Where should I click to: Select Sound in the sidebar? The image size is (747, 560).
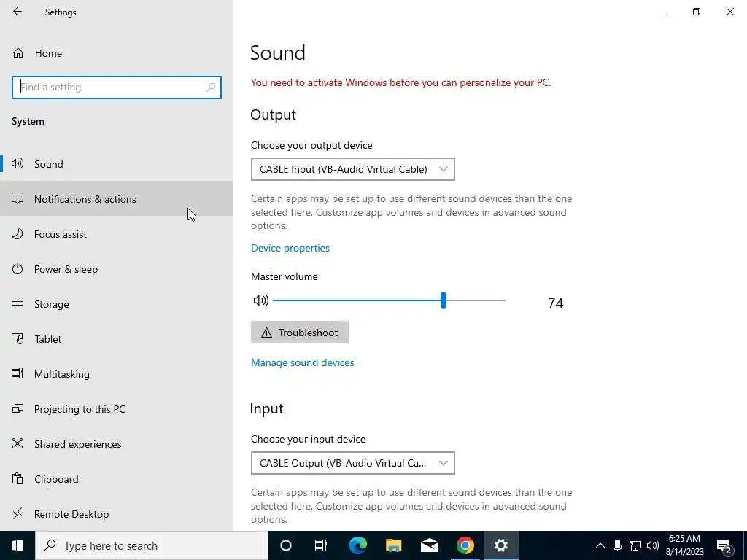click(117, 164)
